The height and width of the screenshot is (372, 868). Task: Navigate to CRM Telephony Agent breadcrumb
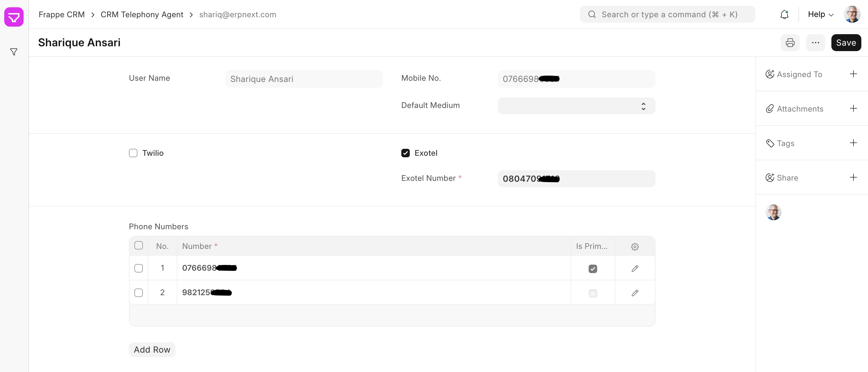tap(142, 15)
